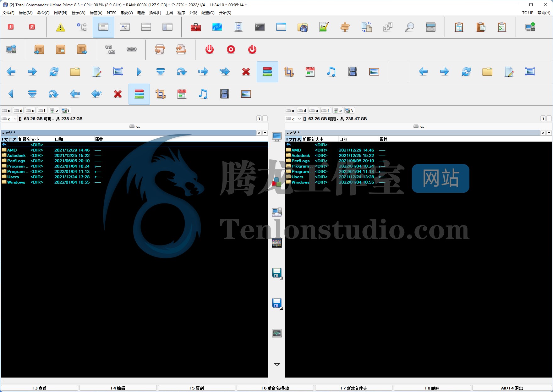Select Windows folder in left panel
The height and width of the screenshot is (392, 553).
134,182
